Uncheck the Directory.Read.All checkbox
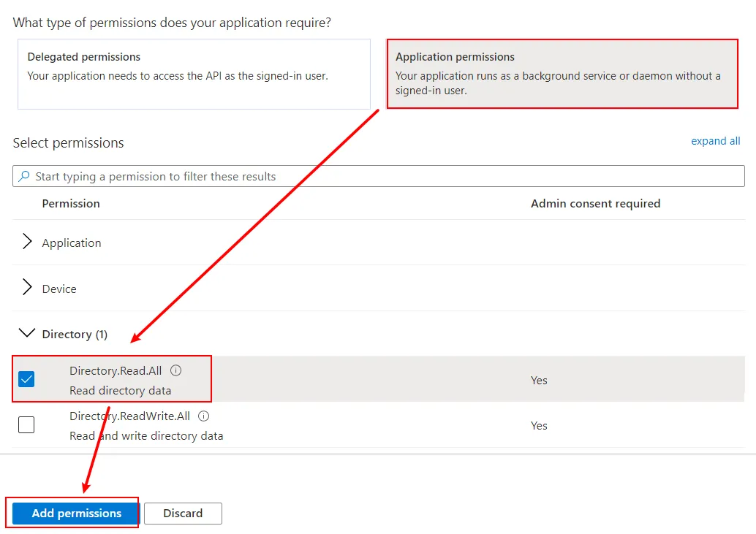Viewport: 756px width, 534px height. (x=26, y=379)
